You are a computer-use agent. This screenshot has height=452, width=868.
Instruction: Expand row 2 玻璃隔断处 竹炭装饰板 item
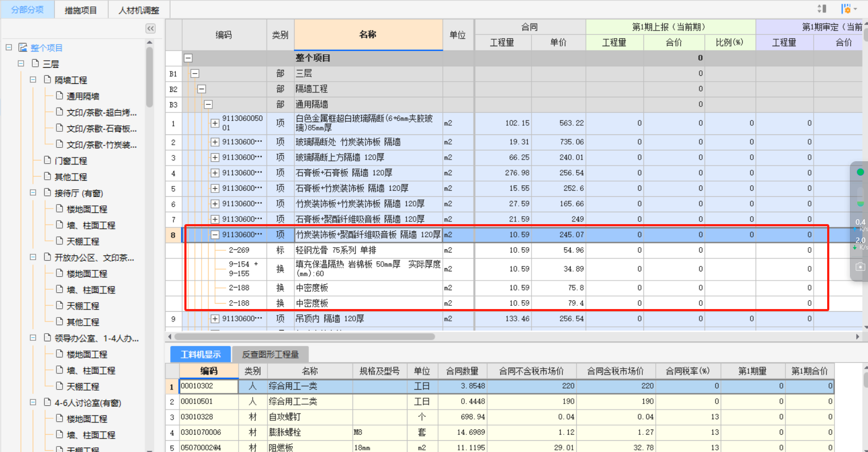pyautogui.click(x=214, y=142)
